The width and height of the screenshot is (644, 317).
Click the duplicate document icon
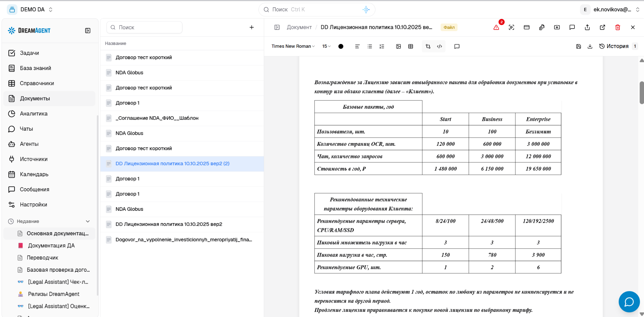click(541, 27)
